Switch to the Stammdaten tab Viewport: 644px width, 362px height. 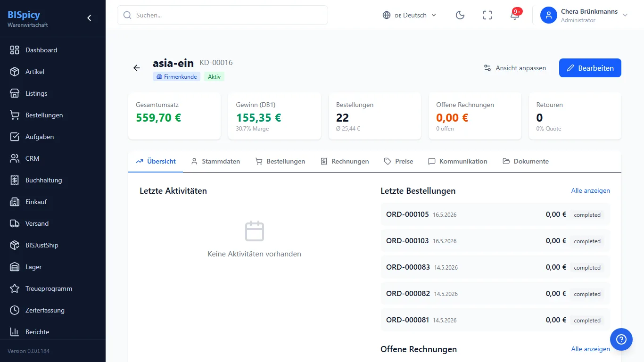pos(215,161)
